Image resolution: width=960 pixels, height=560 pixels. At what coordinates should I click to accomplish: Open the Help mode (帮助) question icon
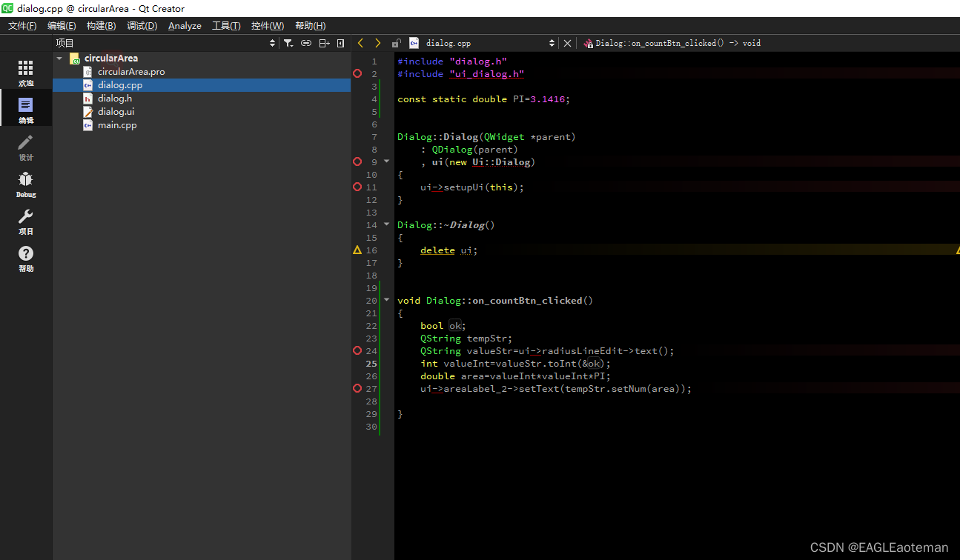pyautogui.click(x=26, y=258)
